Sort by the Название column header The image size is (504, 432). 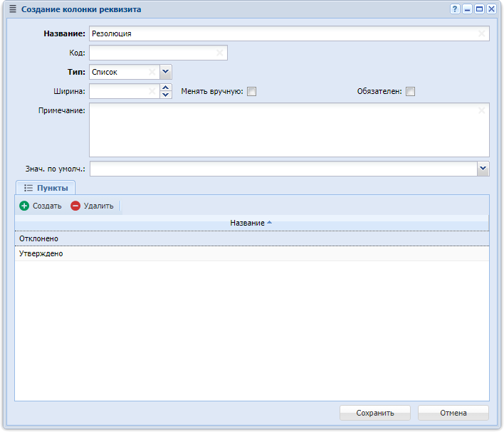(x=252, y=223)
